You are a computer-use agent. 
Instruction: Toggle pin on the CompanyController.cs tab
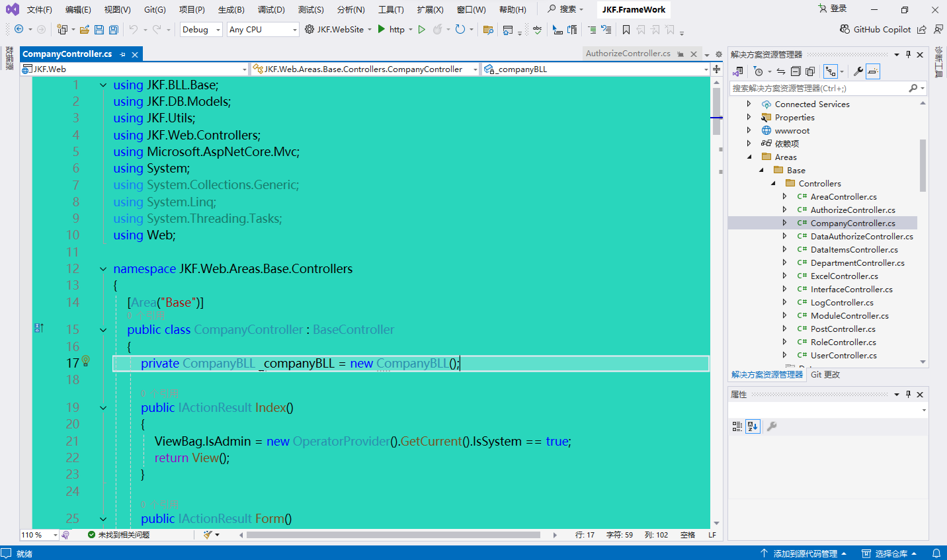click(123, 54)
